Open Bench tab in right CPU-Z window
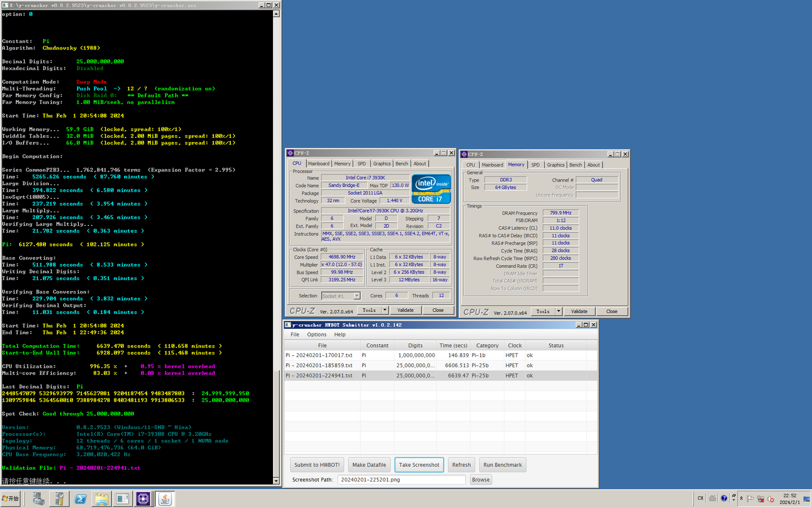Viewport: 812px width, 508px height. click(576, 165)
